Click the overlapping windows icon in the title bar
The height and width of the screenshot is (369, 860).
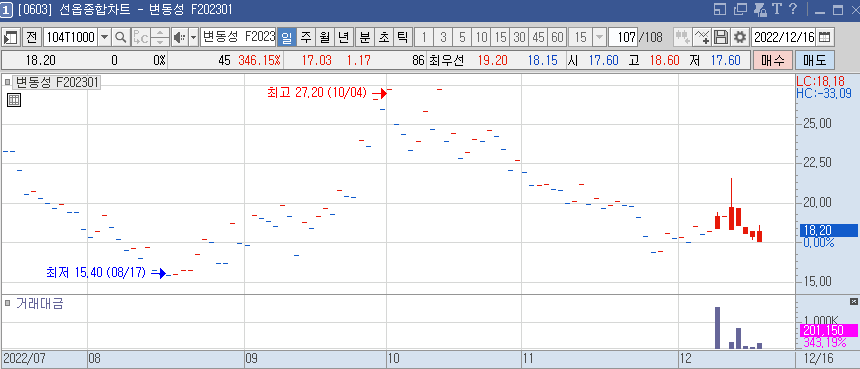pos(740,9)
